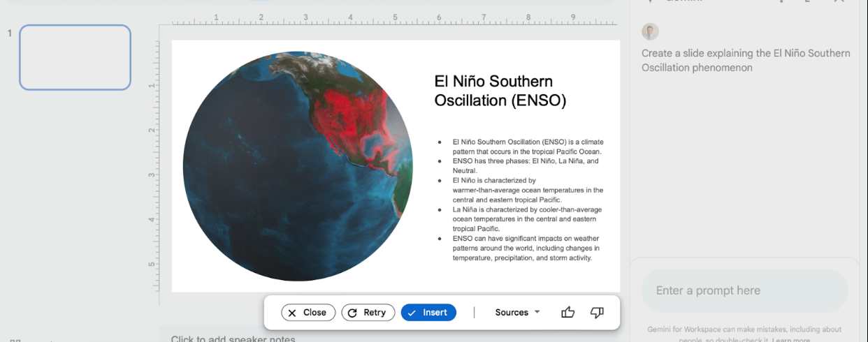Click the bullet about ENSO's three phases
Screen dimensions: 868x342
click(525, 165)
